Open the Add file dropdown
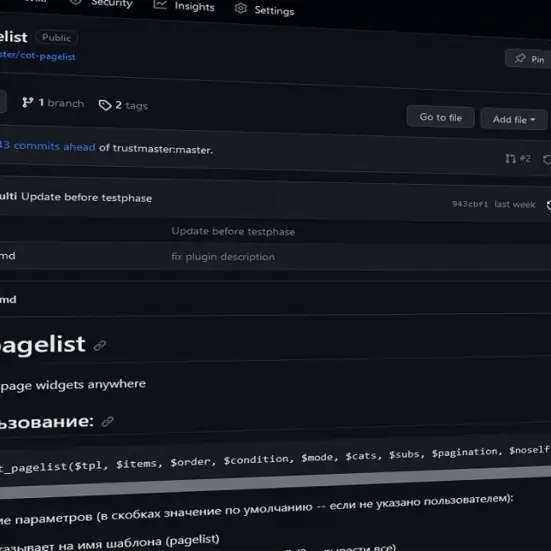 (514, 119)
